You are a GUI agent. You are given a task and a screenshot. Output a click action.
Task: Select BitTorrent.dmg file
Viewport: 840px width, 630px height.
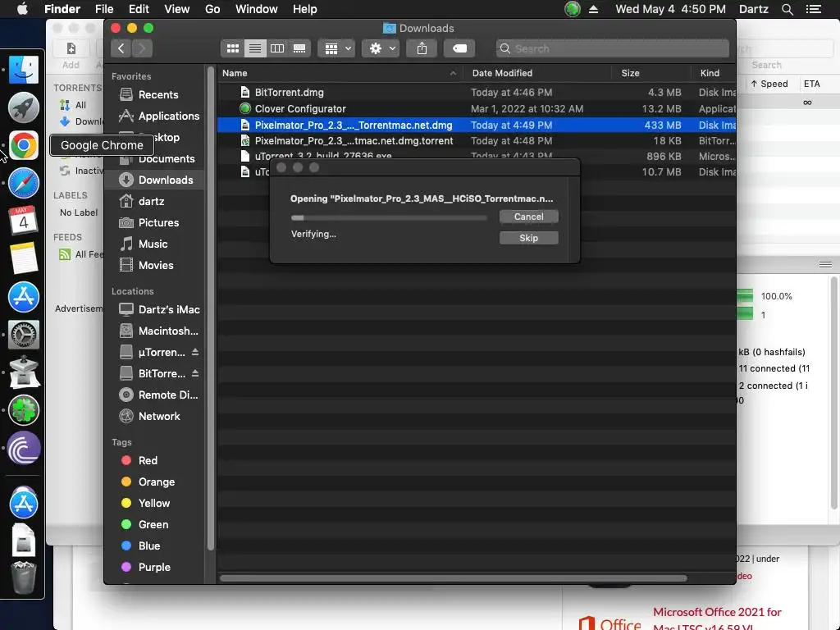pos(477,93)
